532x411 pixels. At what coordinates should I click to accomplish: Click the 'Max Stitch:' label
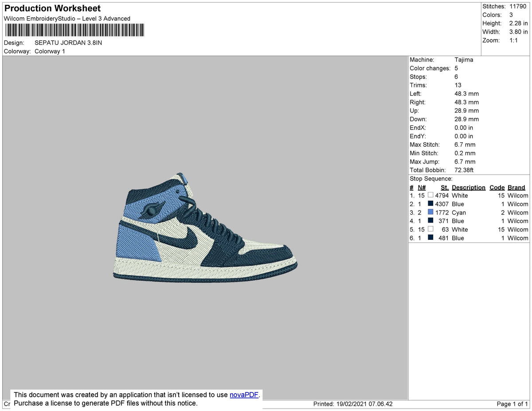coord(425,145)
